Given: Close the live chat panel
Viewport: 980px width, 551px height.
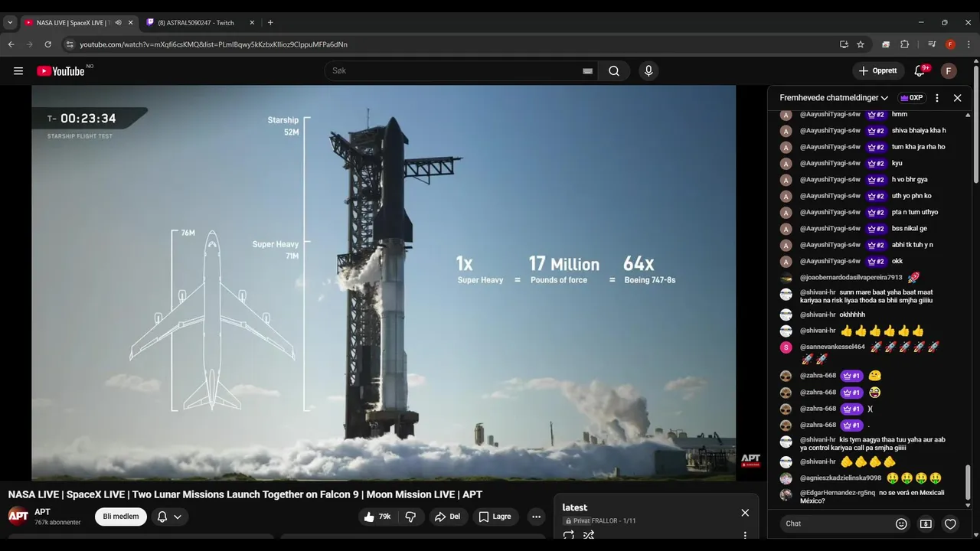Looking at the screenshot, I should pos(957,98).
